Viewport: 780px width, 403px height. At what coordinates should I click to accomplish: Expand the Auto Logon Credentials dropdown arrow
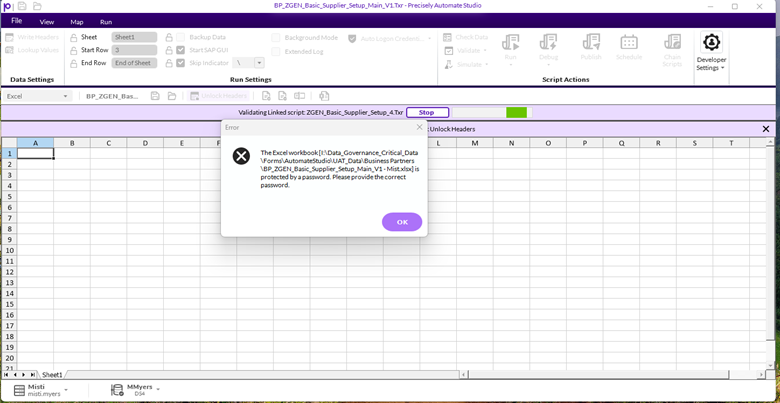(x=429, y=38)
